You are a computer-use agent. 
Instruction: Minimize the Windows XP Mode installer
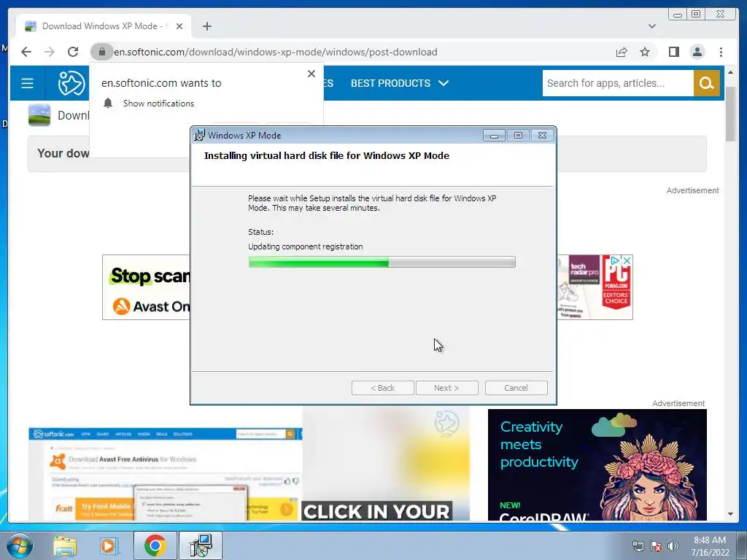click(494, 136)
